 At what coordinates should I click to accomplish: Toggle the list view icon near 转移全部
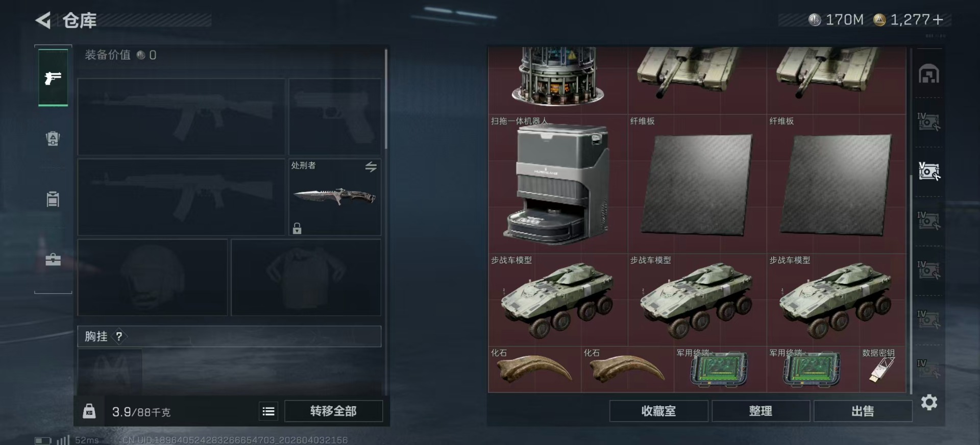pos(268,411)
